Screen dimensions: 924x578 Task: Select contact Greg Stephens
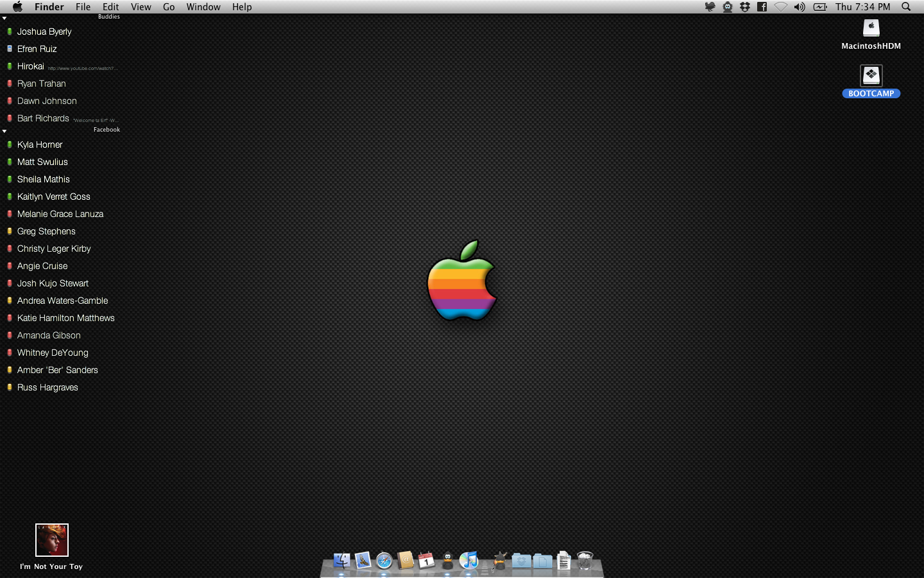[x=46, y=231]
